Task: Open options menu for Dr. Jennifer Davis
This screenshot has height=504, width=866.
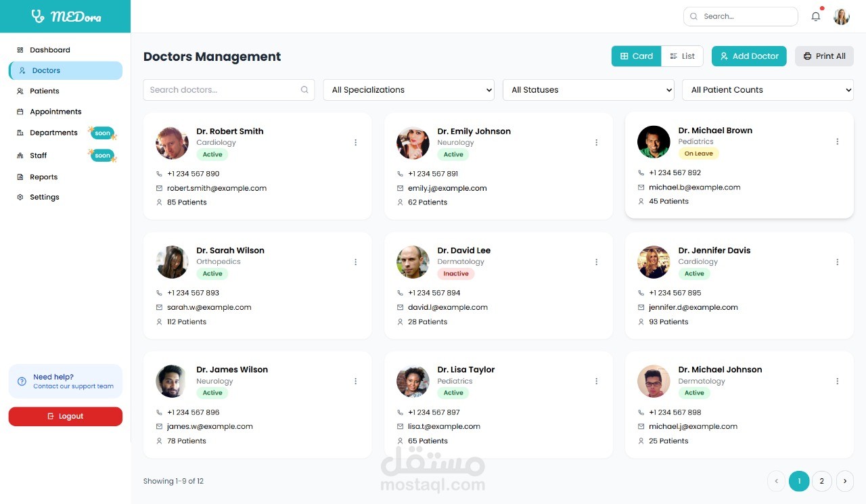Action: (x=837, y=262)
